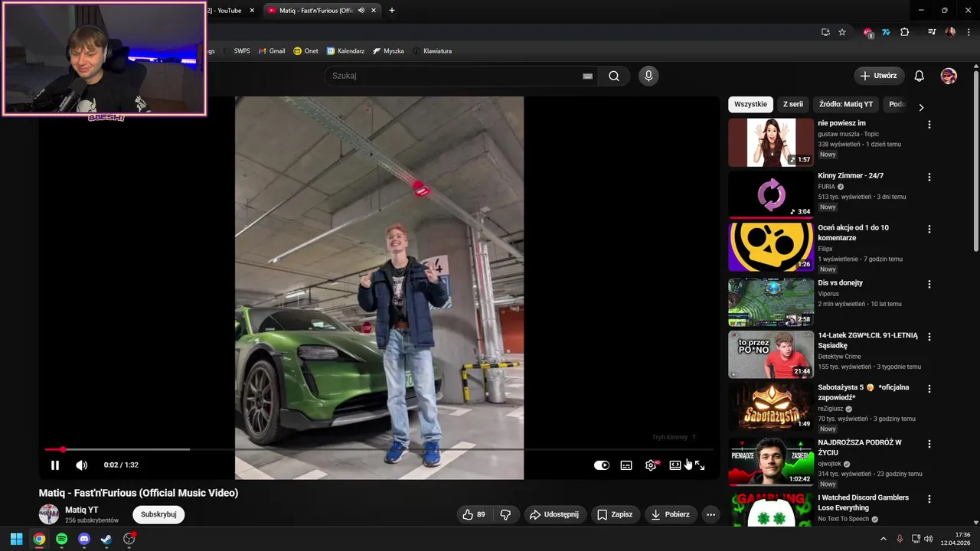980x551 pixels.
Task: Open 'Kinny Zimmer - 24/7' thumbnail
Action: [771, 194]
